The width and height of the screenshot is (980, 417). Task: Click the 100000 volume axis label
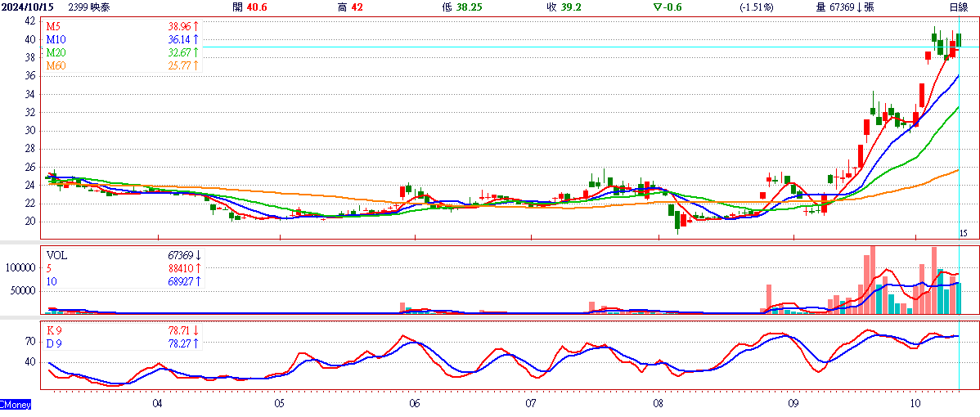20,267
